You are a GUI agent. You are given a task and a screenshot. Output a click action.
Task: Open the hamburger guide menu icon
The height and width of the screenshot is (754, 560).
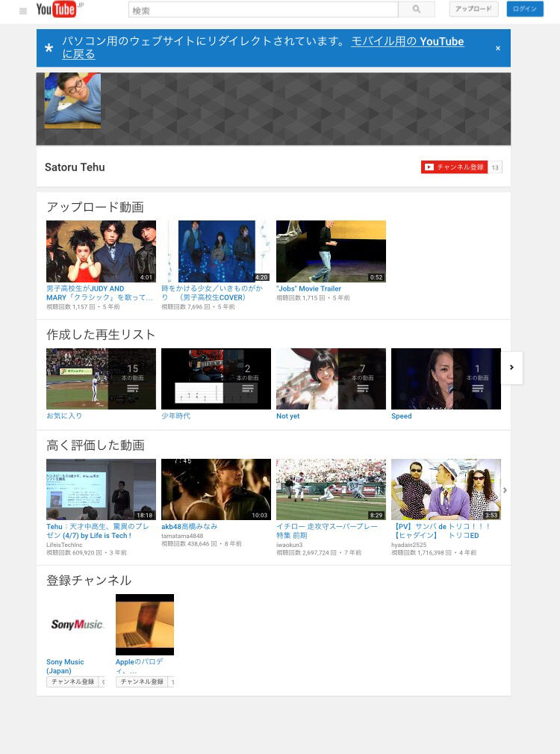[x=23, y=10]
